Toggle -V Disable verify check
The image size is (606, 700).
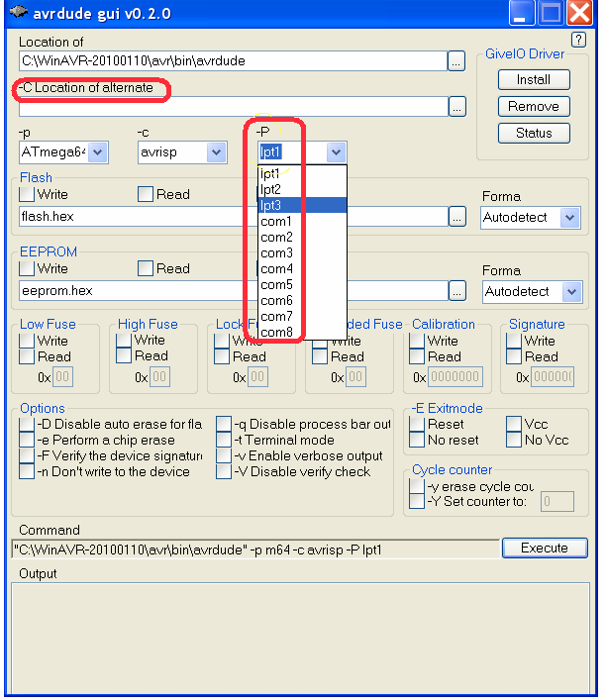pyautogui.click(x=224, y=471)
